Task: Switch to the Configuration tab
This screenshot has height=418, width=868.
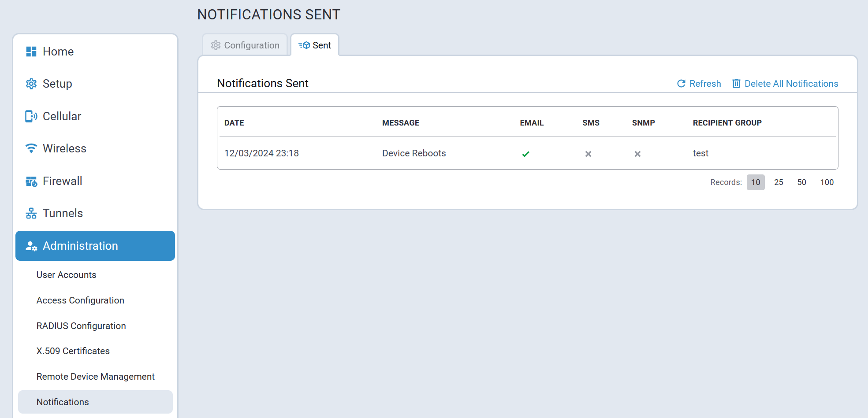Action: point(245,45)
